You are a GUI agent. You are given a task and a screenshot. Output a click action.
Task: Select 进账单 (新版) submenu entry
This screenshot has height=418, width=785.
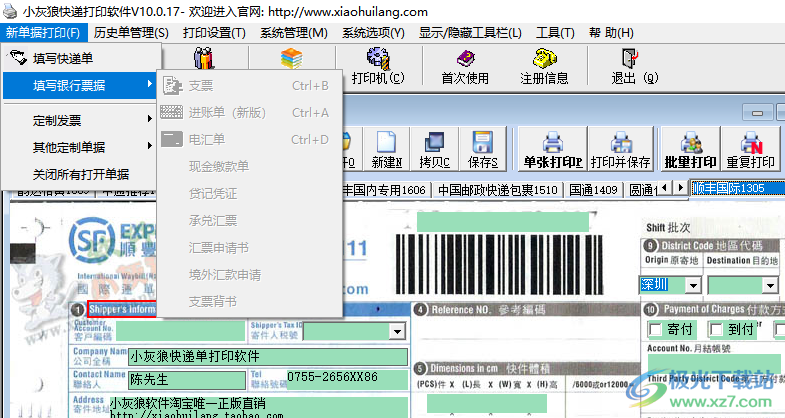click(250, 113)
